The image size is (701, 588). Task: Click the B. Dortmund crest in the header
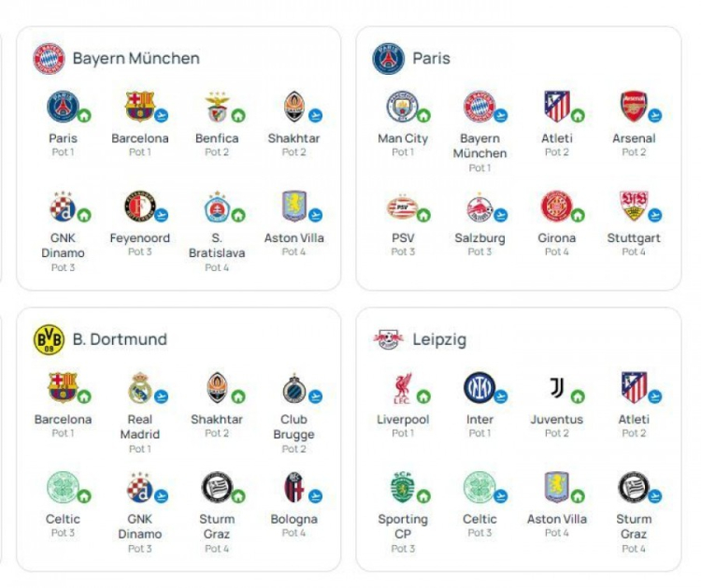click(x=49, y=340)
